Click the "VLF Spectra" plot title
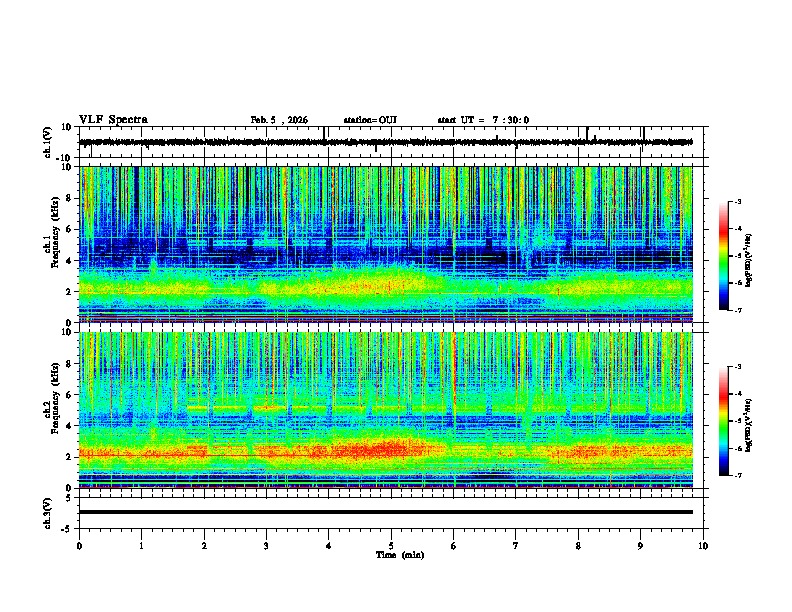Image resolution: width=792 pixels, height=612 pixels. [113, 120]
